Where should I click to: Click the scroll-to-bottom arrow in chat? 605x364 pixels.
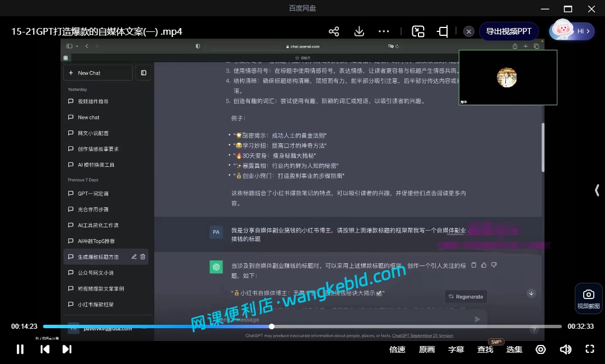click(x=531, y=293)
